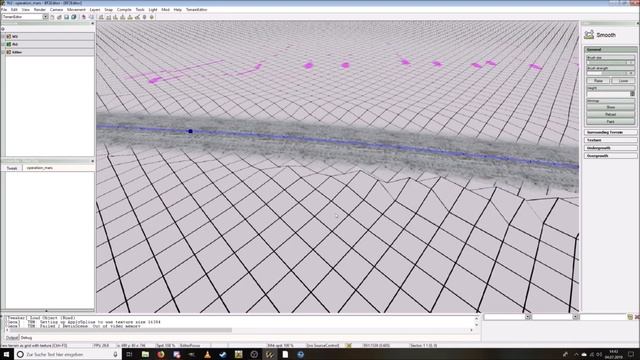Open the Tools menu

coord(140,9)
